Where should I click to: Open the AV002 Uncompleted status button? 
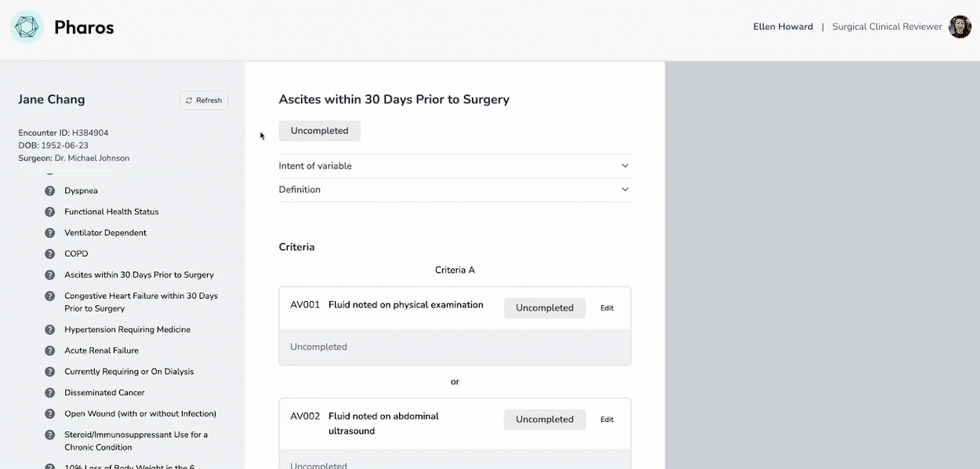(x=544, y=420)
